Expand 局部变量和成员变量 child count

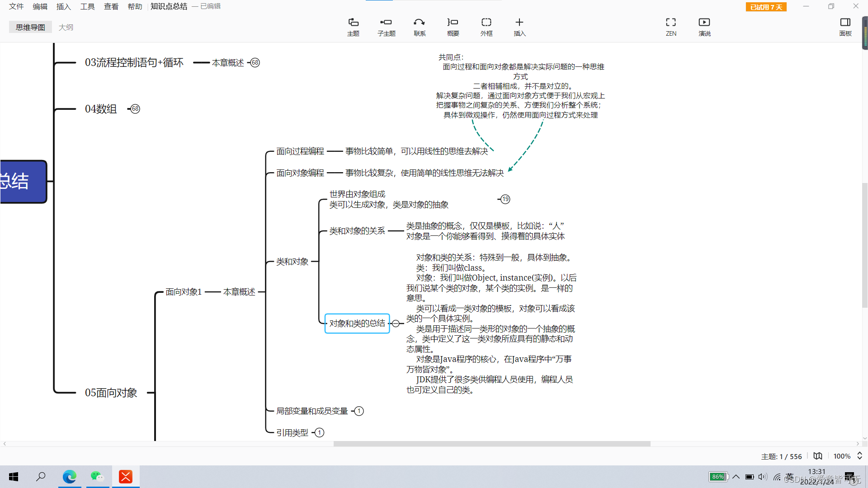click(359, 411)
